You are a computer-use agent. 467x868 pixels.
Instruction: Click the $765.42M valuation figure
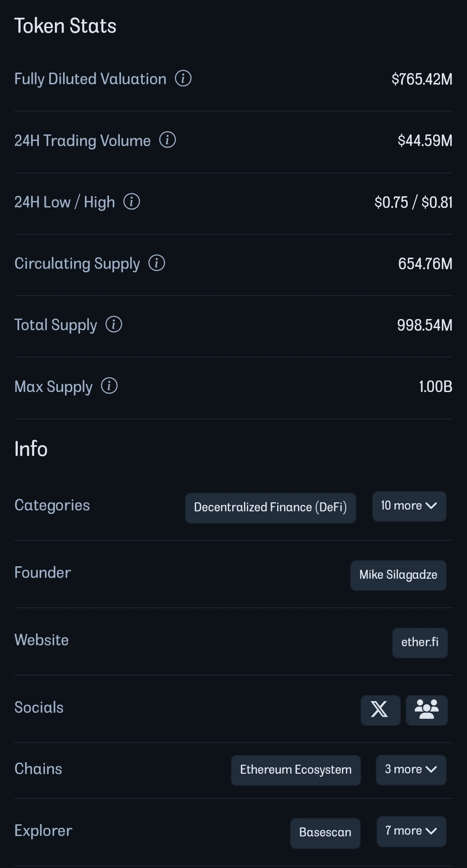click(x=422, y=79)
